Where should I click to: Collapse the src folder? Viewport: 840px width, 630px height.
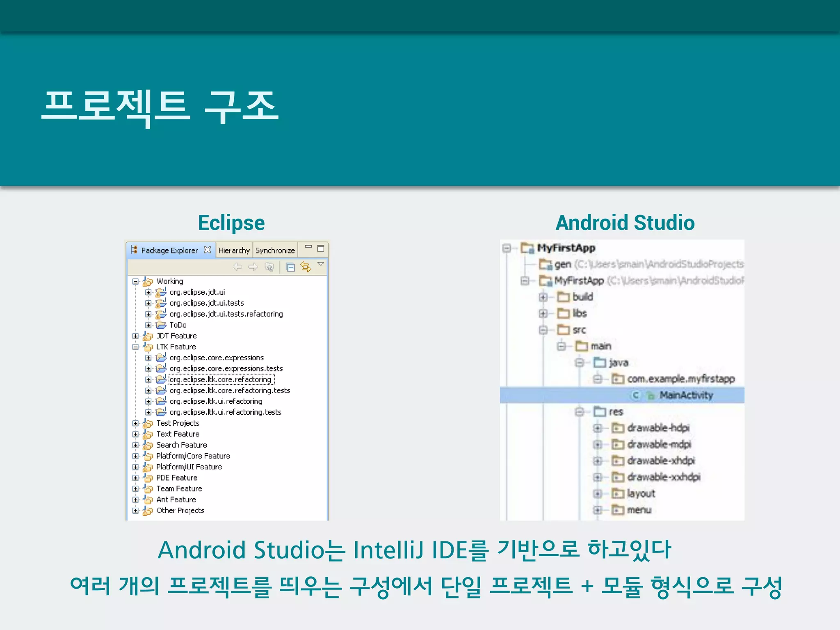click(543, 330)
